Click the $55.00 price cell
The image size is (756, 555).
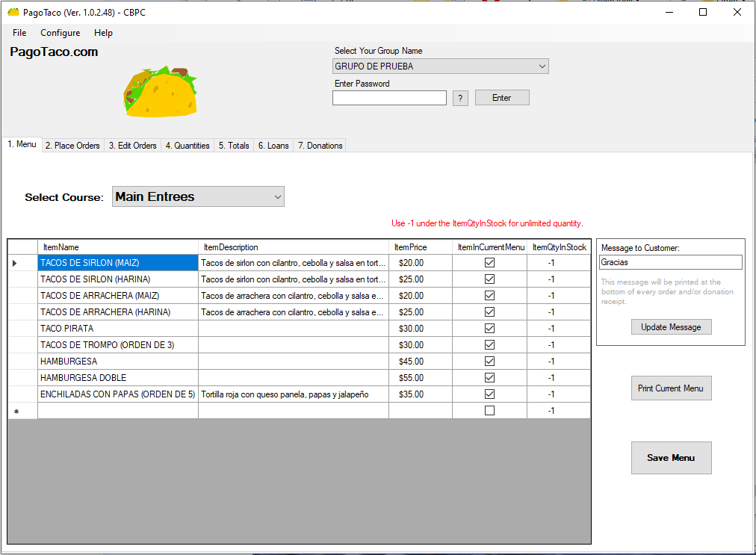pyautogui.click(x=421, y=377)
